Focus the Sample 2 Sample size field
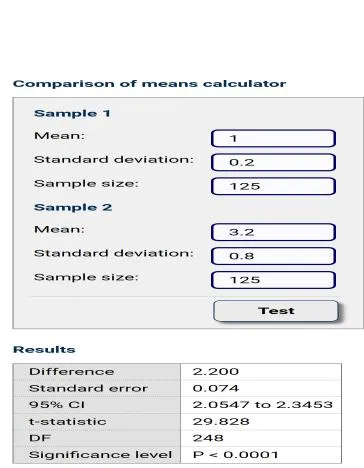 (x=273, y=280)
